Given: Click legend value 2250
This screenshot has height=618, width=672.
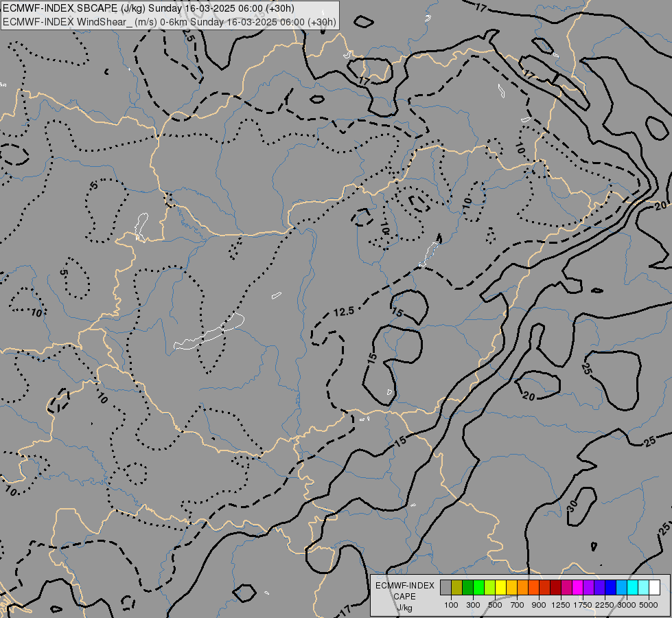Looking at the screenshot, I should tap(605, 605).
